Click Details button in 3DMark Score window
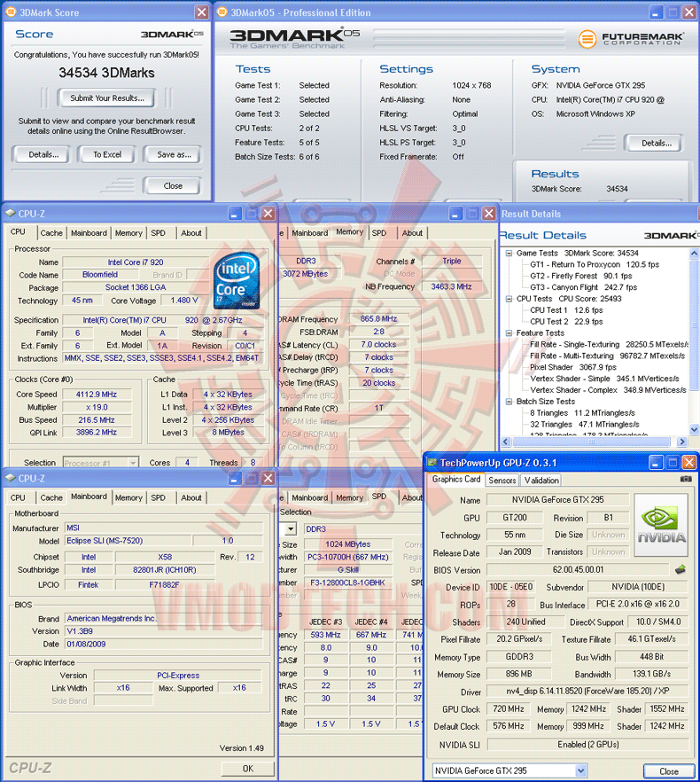This screenshot has width=700, height=782. click(43, 154)
